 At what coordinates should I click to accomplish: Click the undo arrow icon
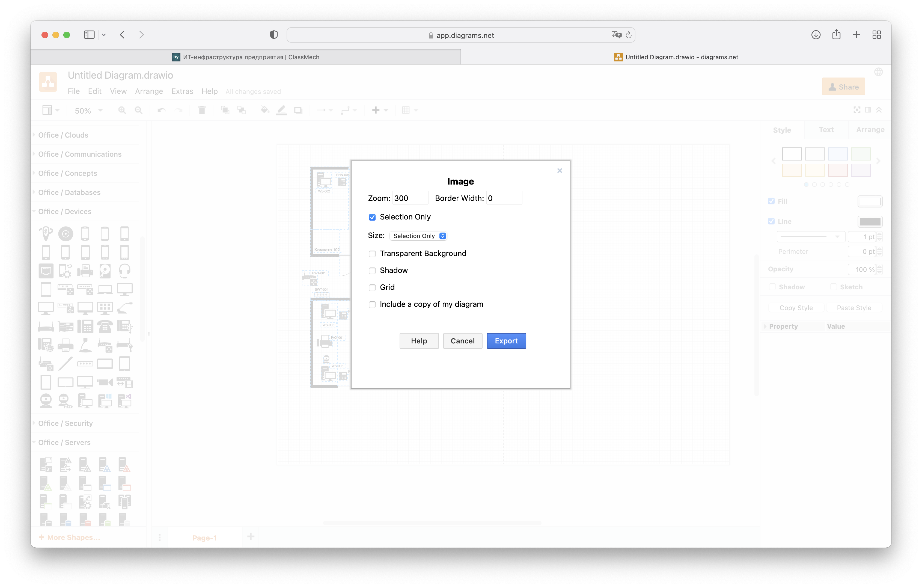(x=162, y=110)
